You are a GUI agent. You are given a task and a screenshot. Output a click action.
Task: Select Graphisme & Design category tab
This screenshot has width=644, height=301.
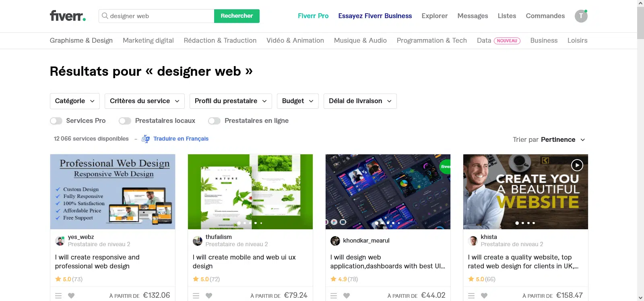coord(81,40)
